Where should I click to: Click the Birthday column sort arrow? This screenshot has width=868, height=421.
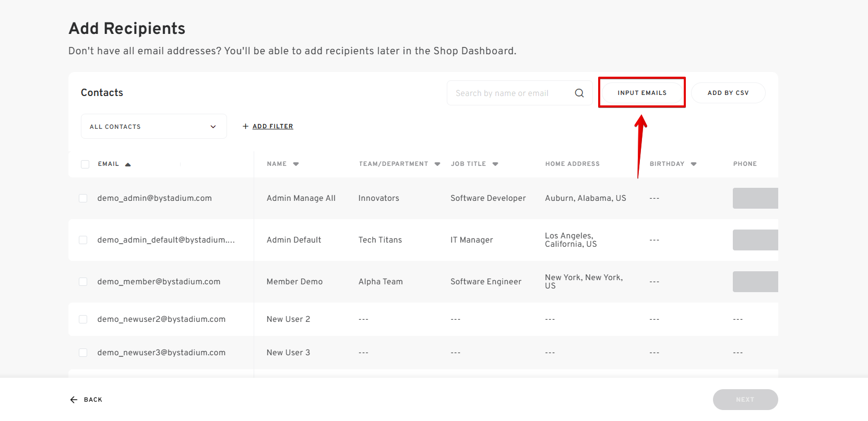pos(694,164)
